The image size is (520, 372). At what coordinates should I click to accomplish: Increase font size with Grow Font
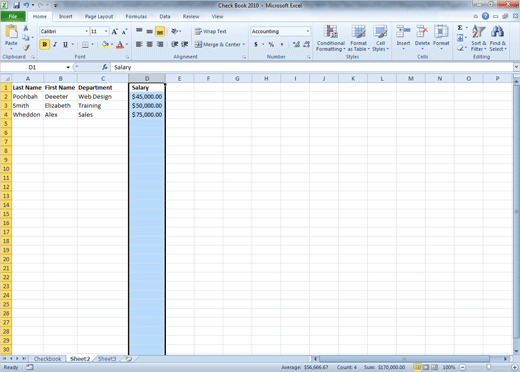point(115,32)
